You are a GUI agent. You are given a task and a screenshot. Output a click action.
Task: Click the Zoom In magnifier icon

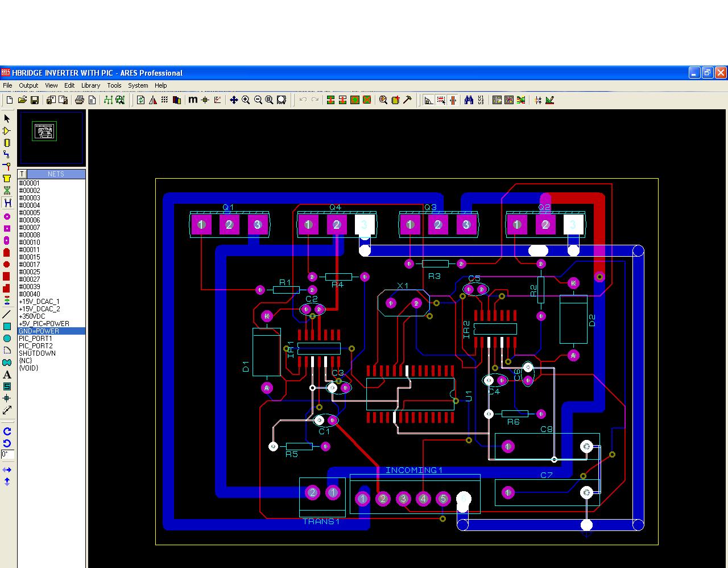[246, 100]
